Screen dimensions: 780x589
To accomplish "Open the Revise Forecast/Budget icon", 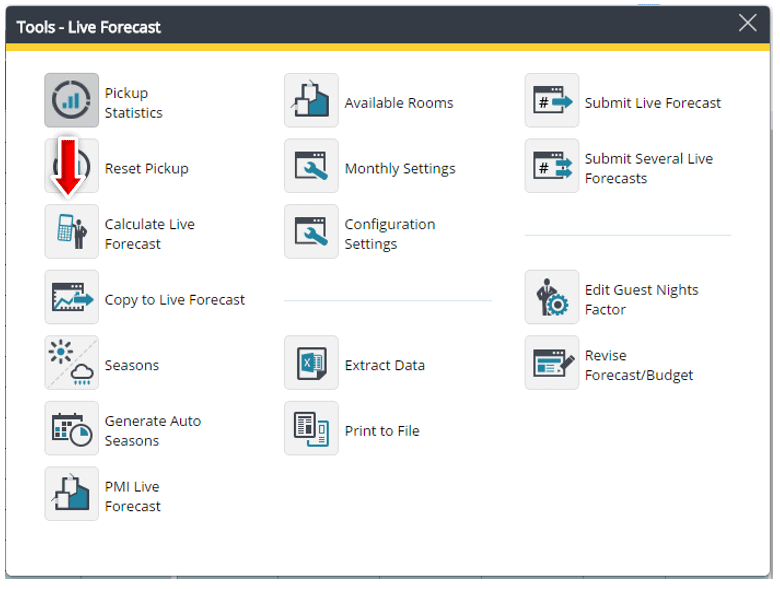I will coord(552,364).
